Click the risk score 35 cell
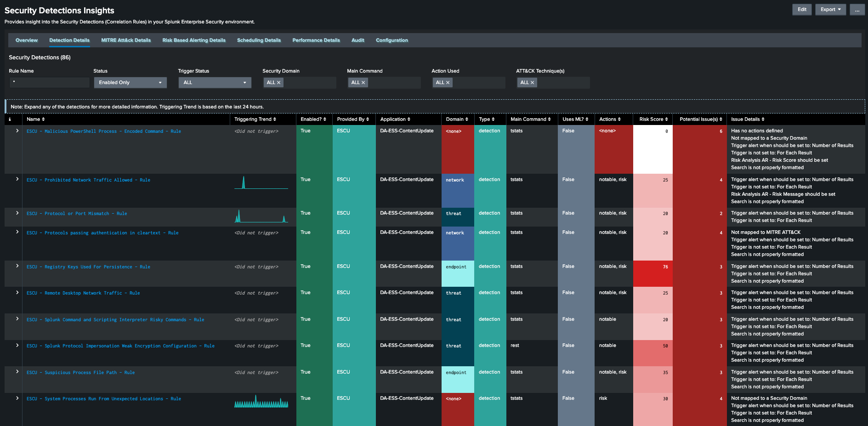 653,380
